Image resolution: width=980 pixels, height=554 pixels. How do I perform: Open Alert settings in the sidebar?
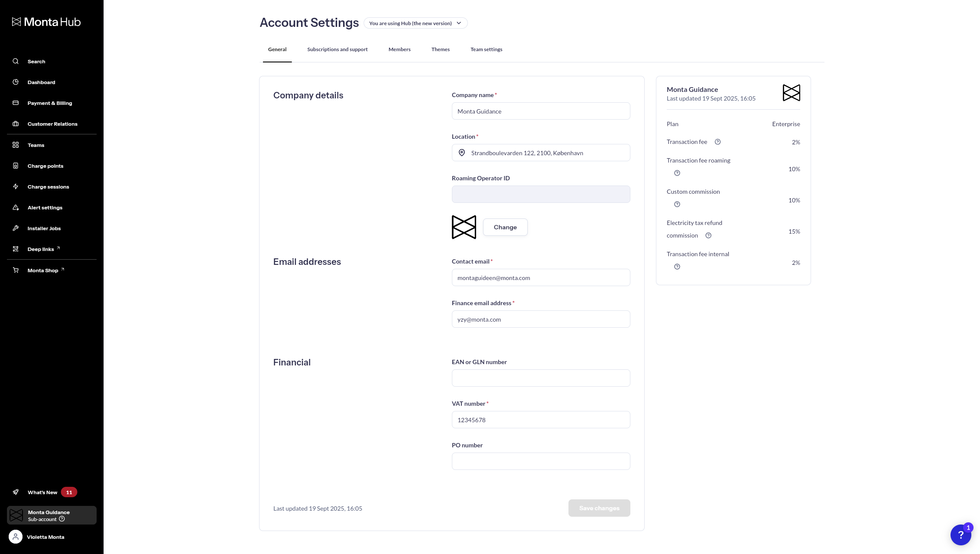[45, 208]
